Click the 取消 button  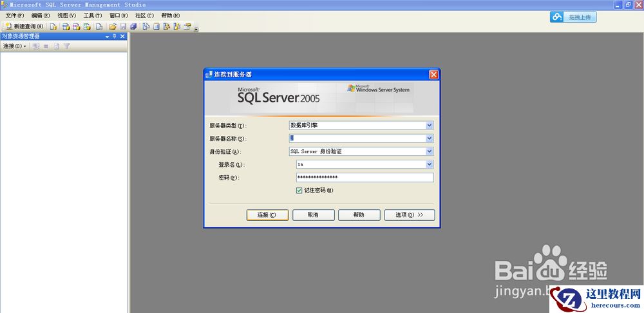click(x=314, y=215)
